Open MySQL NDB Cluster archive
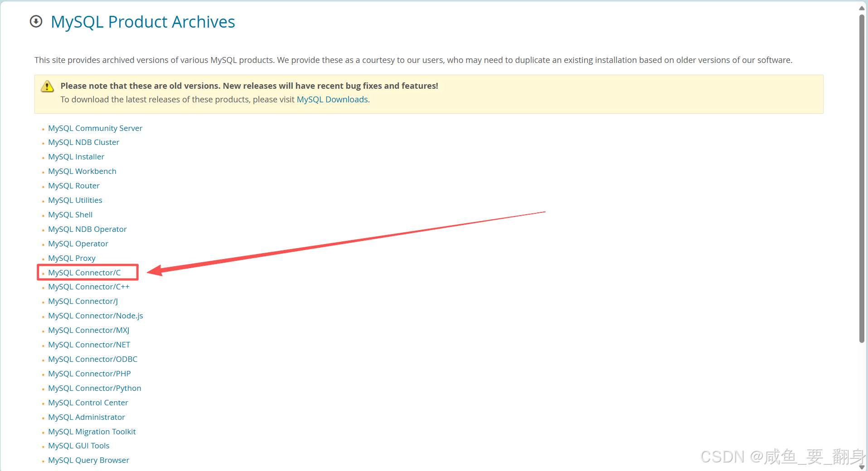The height and width of the screenshot is (471, 868). point(84,142)
